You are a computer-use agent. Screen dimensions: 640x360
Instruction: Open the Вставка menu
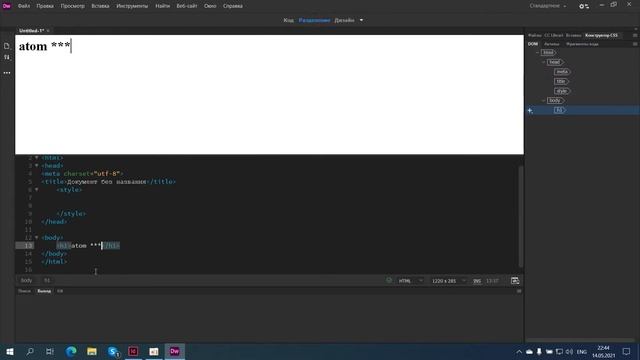point(100,6)
